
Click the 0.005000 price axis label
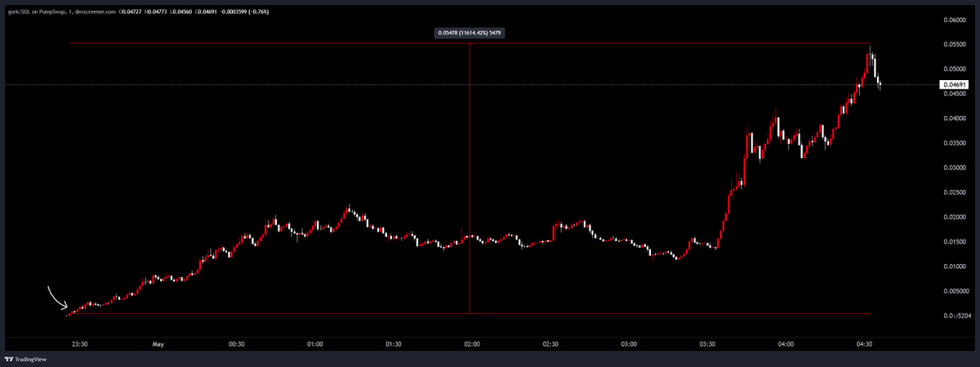(956, 291)
